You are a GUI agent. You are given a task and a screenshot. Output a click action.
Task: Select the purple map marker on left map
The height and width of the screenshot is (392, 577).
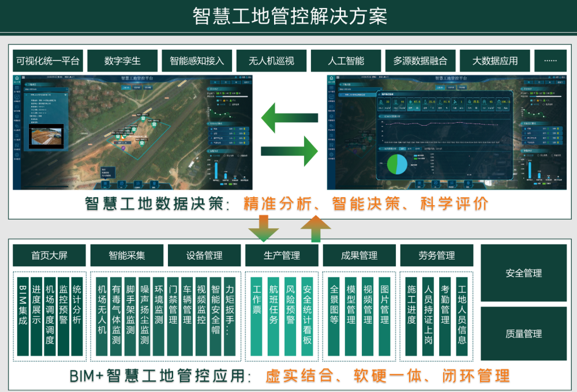point(123,148)
